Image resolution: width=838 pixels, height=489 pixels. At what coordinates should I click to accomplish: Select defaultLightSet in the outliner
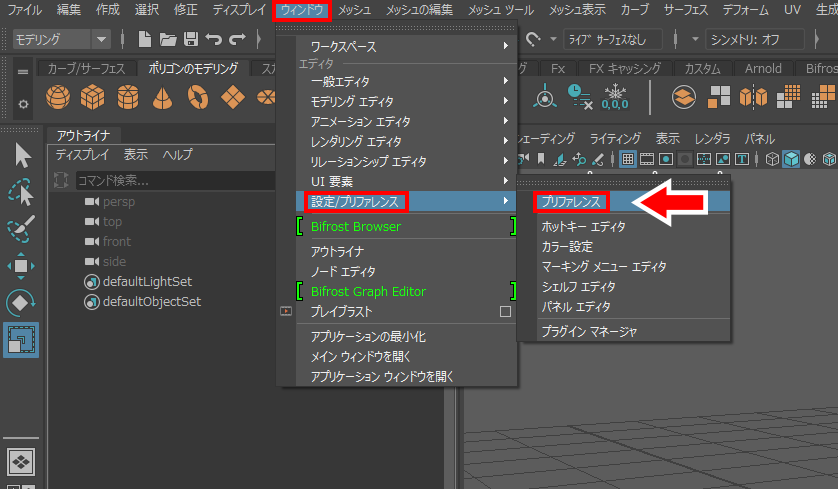click(x=147, y=281)
